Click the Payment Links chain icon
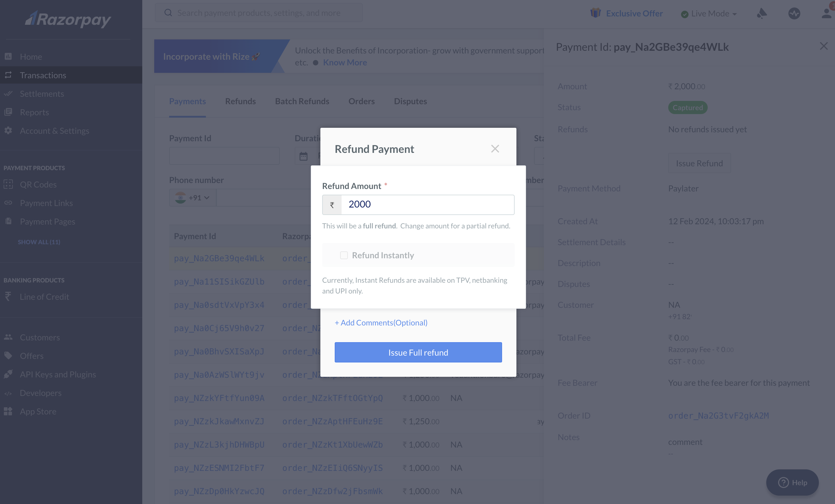 (x=8, y=203)
